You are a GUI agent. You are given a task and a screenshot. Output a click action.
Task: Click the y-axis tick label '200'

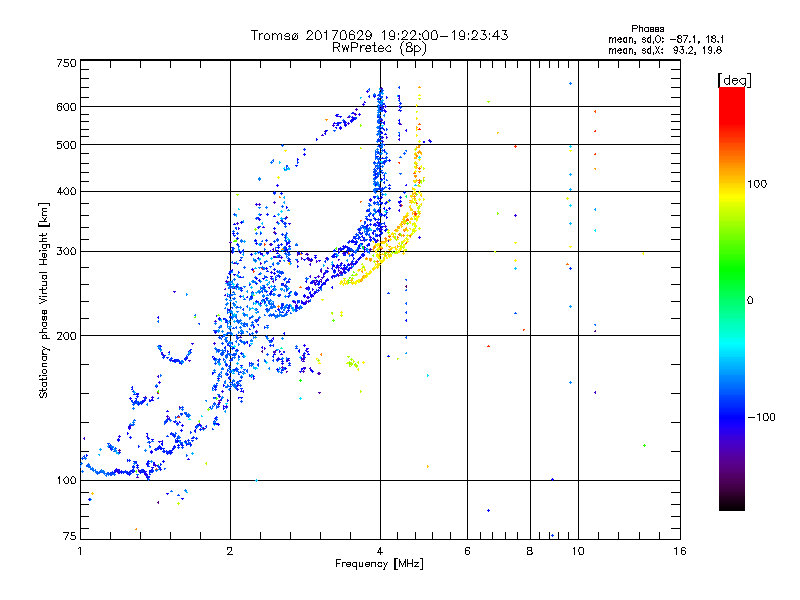point(66,336)
